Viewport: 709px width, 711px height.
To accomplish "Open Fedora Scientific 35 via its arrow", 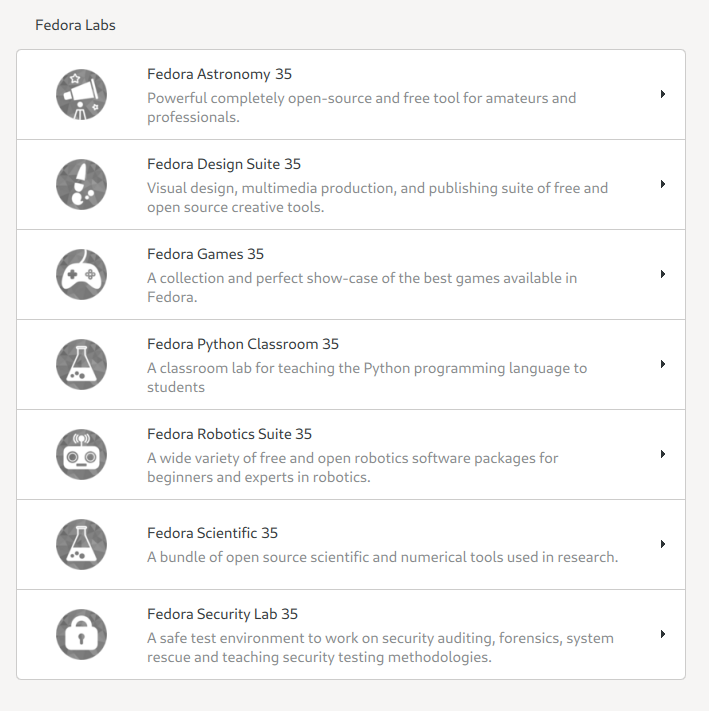I will (x=663, y=544).
